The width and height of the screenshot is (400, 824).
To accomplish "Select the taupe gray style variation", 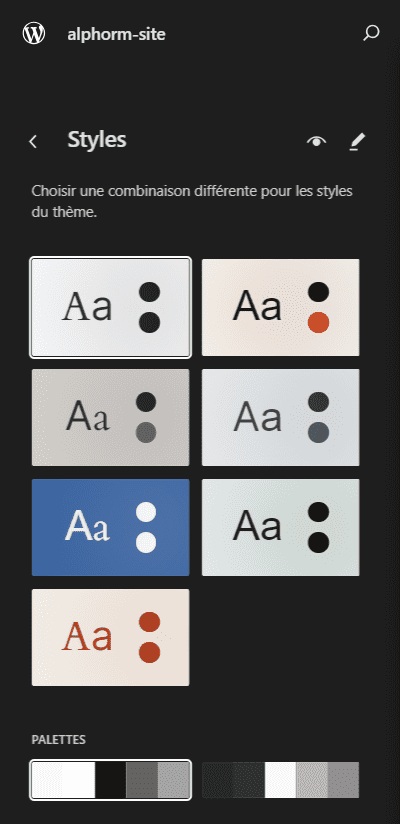I will (x=110, y=417).
